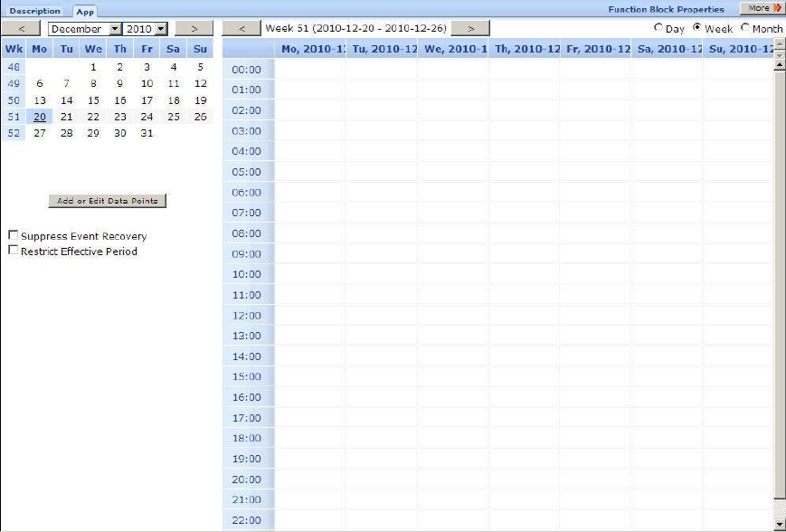Image resolution: width=786 pixels, height=532 pixels.
Task: Pick December 6 in mini calendar
Action: [40, 84]
